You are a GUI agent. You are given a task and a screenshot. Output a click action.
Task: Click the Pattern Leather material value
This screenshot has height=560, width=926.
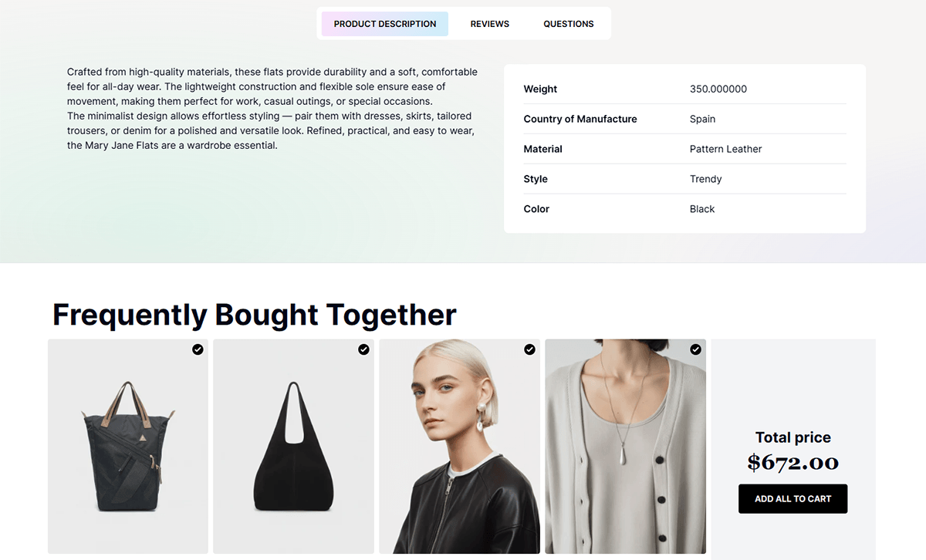pos(725,149)
